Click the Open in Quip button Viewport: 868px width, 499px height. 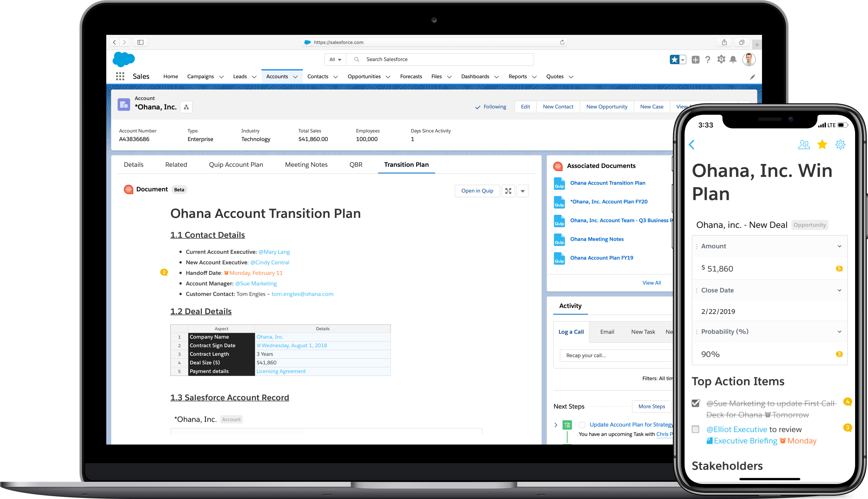click(x=477, y=191)
